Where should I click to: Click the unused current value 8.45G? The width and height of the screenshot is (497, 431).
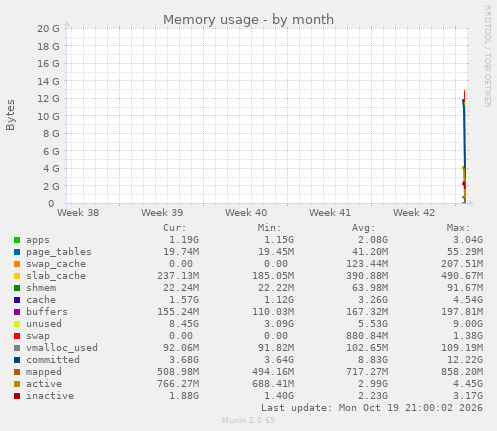[x=184, y=324]
